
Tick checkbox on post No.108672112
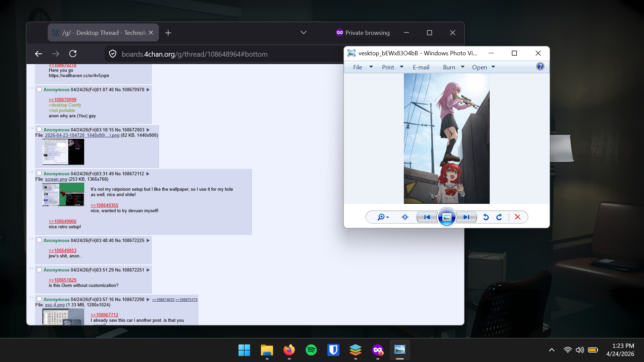(x=39, y=173)
